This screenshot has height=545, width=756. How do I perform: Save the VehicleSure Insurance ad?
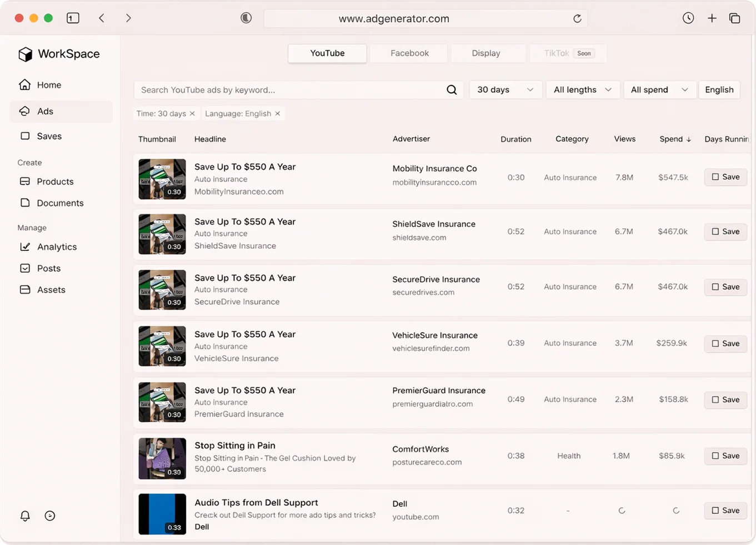tap(725, 344)
